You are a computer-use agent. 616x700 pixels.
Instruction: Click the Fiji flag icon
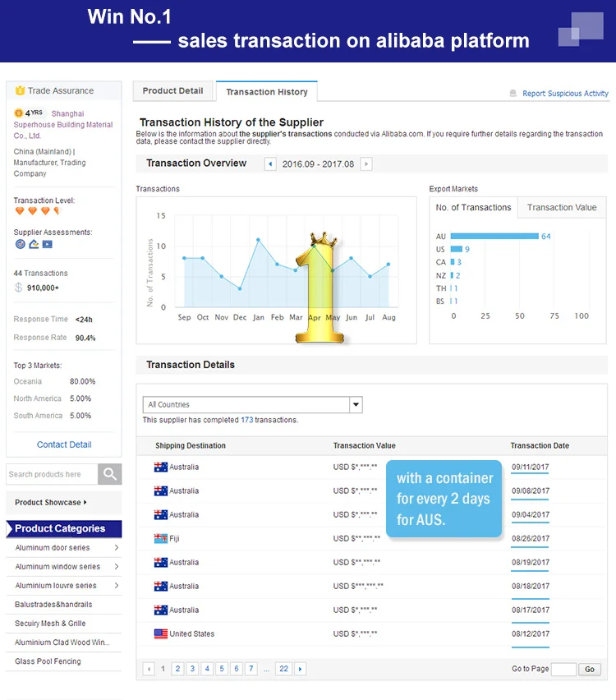point(161,538)
